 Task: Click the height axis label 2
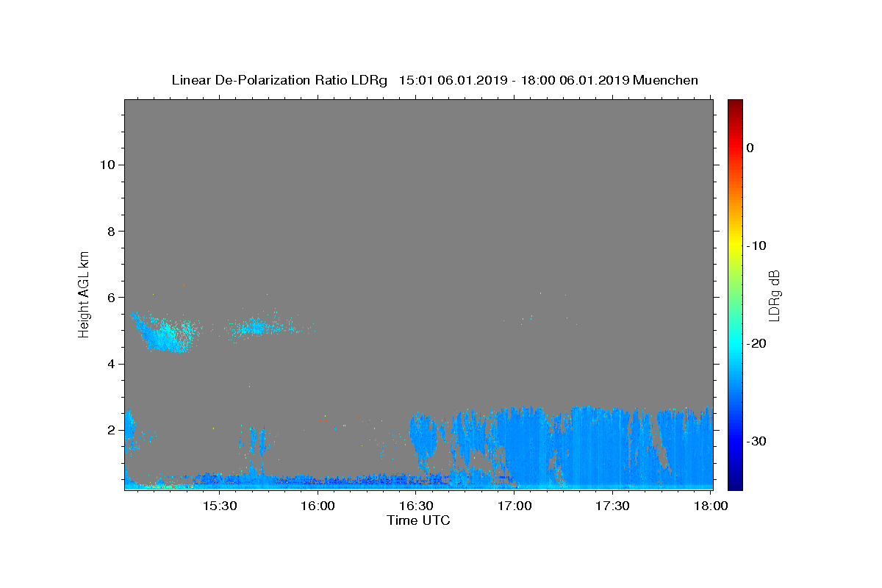click(x=110, y=430)
